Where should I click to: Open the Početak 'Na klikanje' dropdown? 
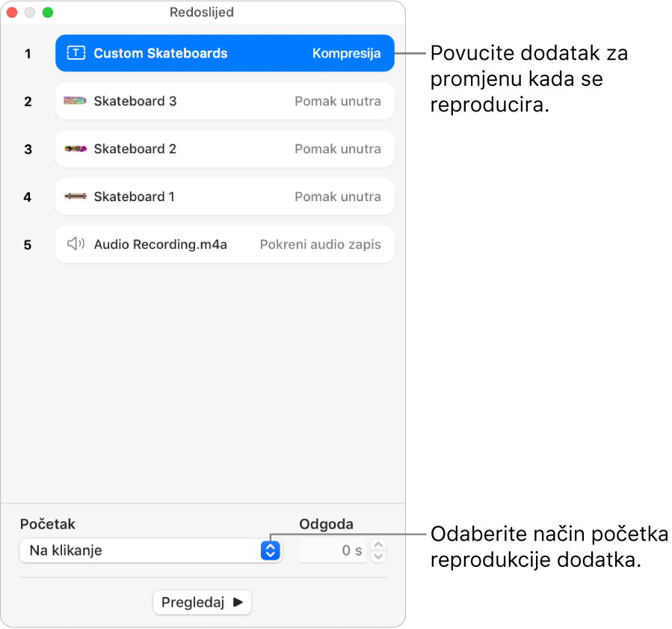tap(150, 550)
